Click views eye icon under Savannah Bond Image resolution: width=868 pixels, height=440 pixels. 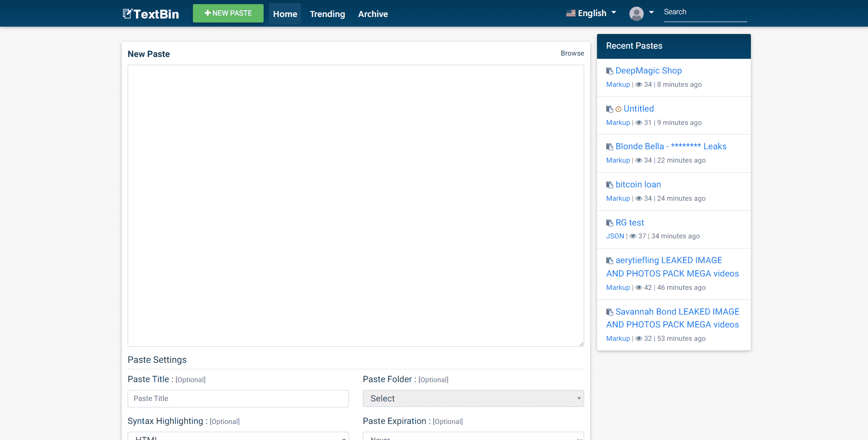point(639,338)
